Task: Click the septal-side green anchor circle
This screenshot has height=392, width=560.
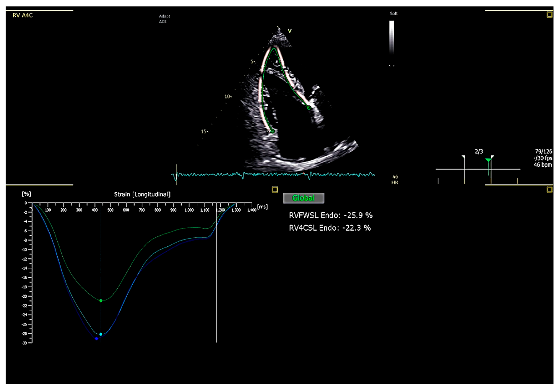Action: pos(309,108)
